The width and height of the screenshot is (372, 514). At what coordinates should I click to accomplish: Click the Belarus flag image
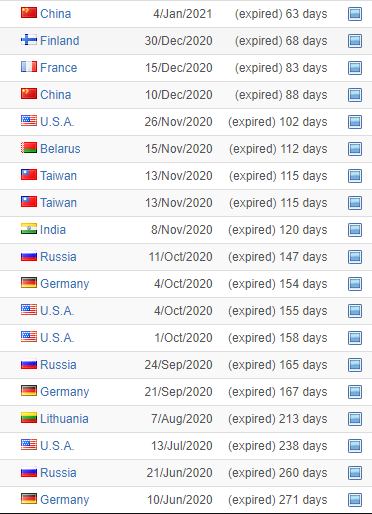[29, 148]
